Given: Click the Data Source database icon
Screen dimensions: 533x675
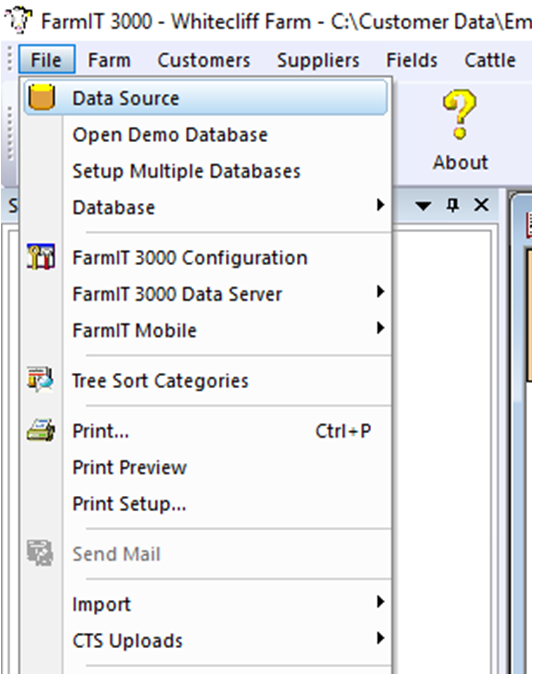Looking at the screenshot, I should click(41, 97).
